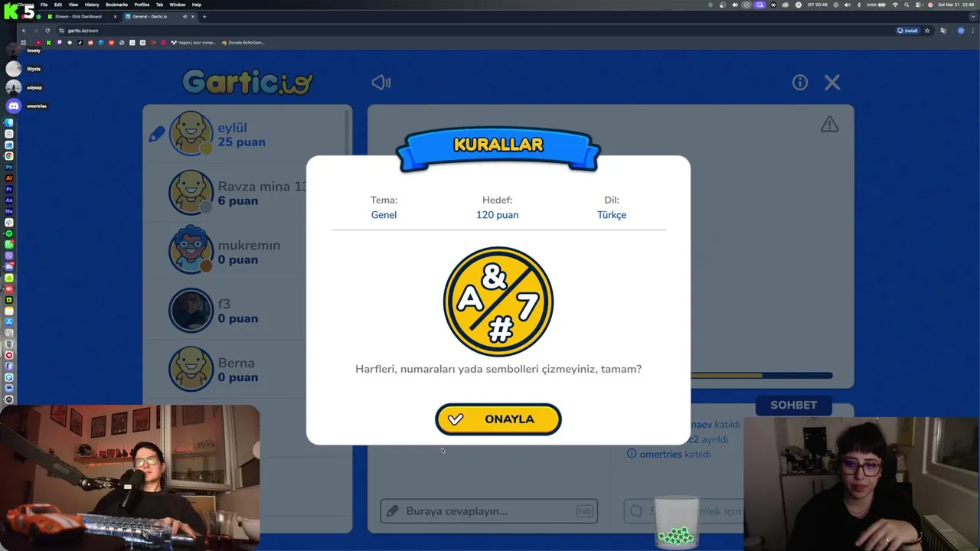Toggle the game sound speaker icon
The width and height of the screenshot is (980, 551).
pyautogui.click(x=381, y=83)
